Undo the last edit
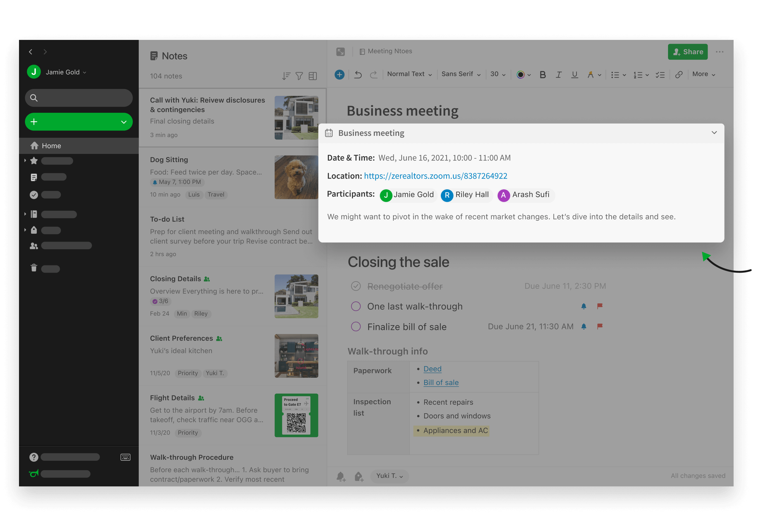764x532 pixels. point(358,74)
